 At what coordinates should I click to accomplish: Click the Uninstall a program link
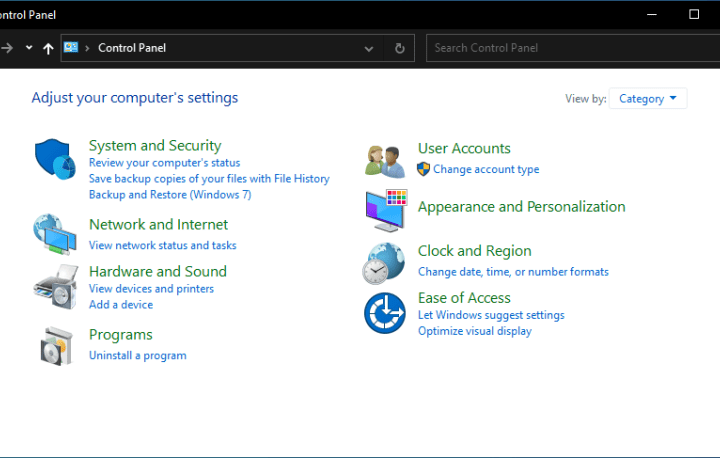(x=137, y=355)
